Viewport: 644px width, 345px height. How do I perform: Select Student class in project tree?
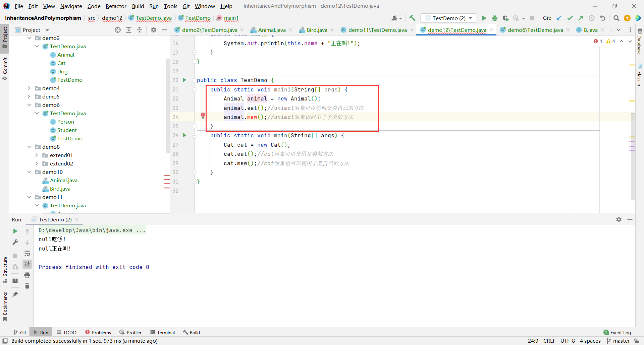point(67,130)
